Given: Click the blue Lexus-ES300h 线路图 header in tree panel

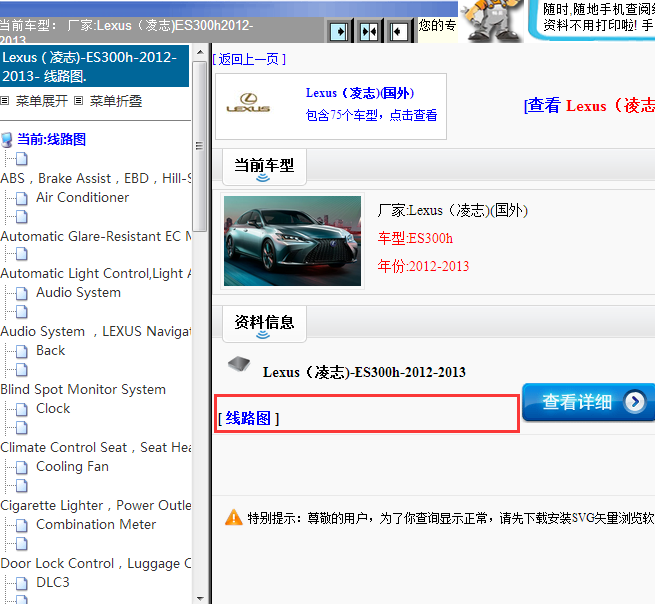Looking at the screenshot, I should click(94, 66).
